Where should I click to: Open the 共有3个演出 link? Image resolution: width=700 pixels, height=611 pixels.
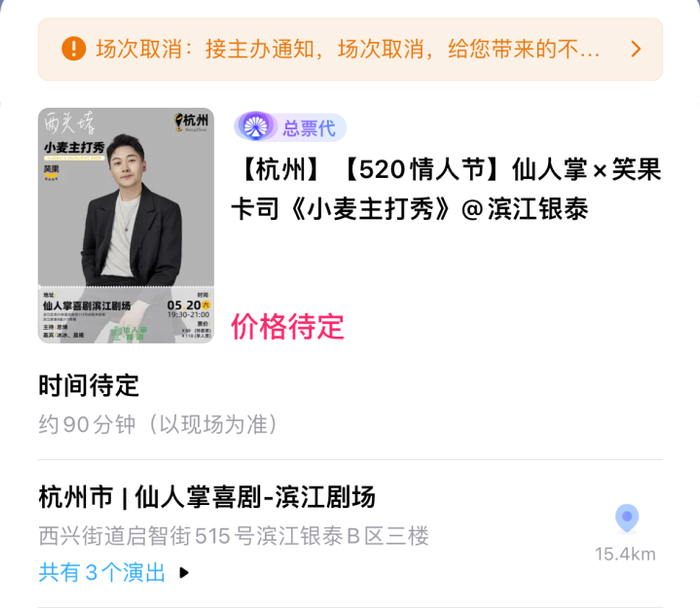coord(102,573)
